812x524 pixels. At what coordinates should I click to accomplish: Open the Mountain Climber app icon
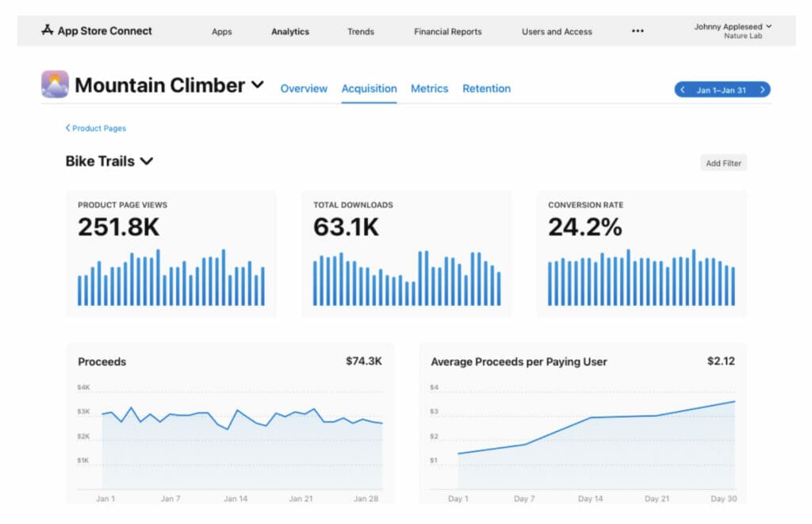click(x=55, y=84)
